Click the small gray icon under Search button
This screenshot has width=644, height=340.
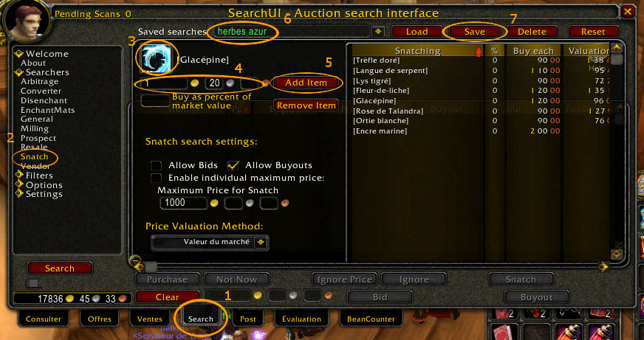[34, 283]
